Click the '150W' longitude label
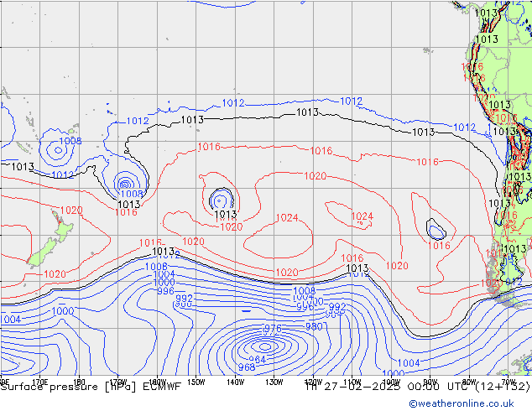This screenshot has width=532, height=411. [x=196, y=382]
